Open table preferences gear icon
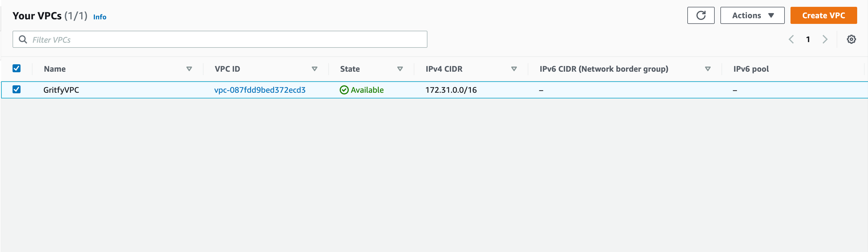This screenshot has height=252, width=868. (x=851, y=39)
